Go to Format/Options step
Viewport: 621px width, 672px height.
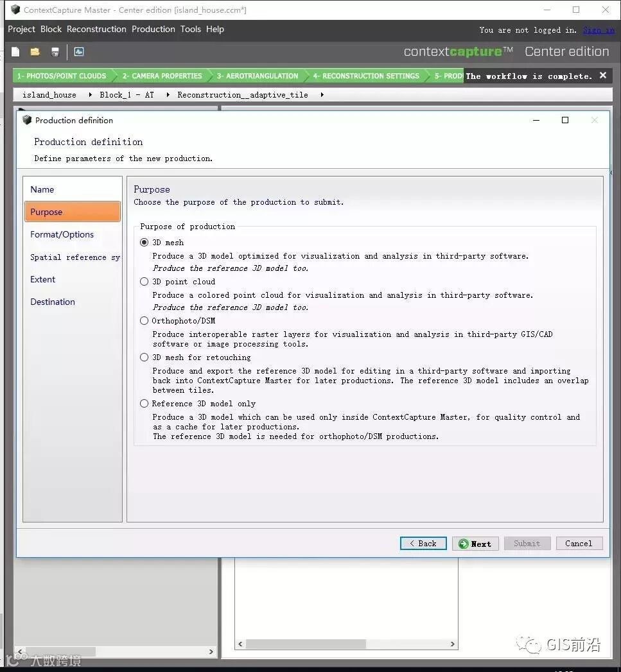pyautogui.click(x=73, y=234)
